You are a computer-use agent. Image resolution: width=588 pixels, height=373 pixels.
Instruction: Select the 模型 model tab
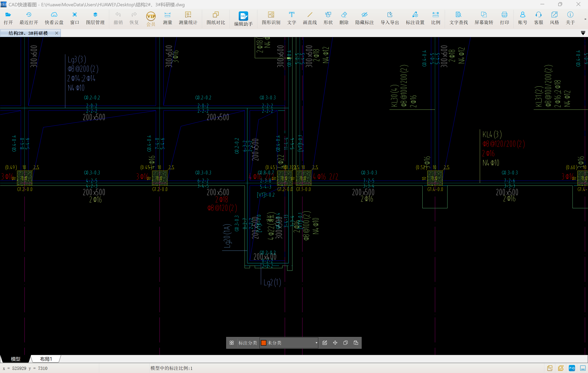click(x=16, y=359)
